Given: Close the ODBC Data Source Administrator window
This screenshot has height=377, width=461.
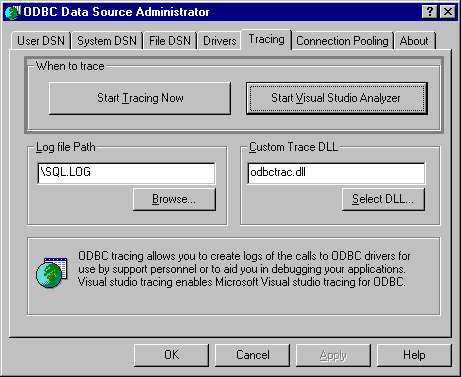Looking at the screenshot, I should click(x=448, y=12).
